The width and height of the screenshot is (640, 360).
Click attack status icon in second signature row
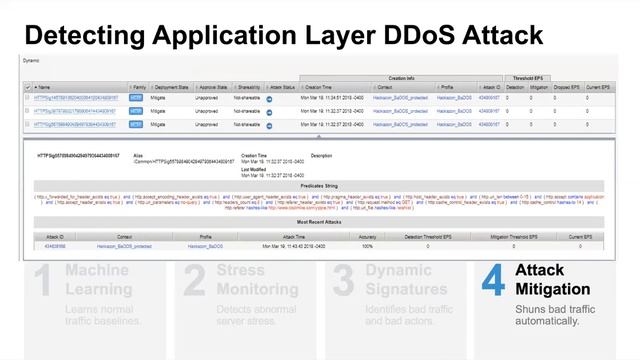(x=269, y=112)
